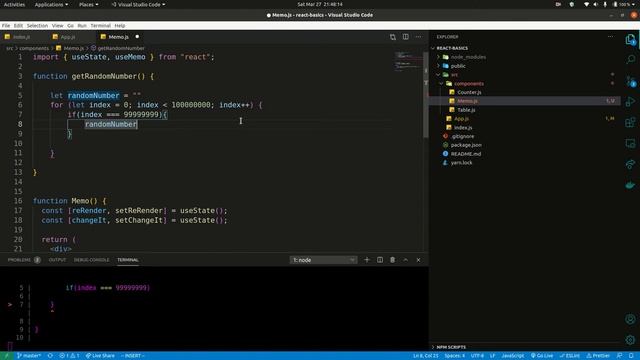The height and width of the screenshot is (360, 640).
Task: Click Spaces: 4 indentation in status bar
Action: (x=454, y=356)
